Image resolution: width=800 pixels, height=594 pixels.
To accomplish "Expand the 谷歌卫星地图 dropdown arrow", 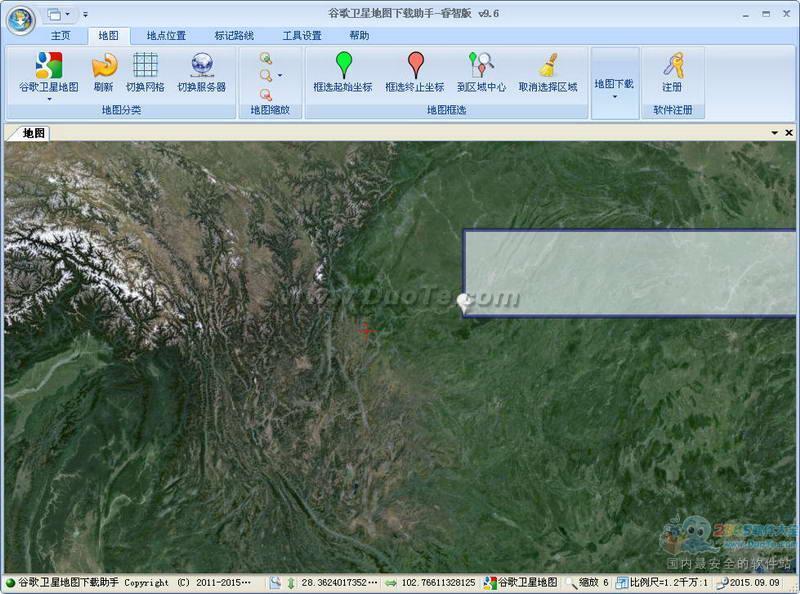I will [x=49, y=99].
